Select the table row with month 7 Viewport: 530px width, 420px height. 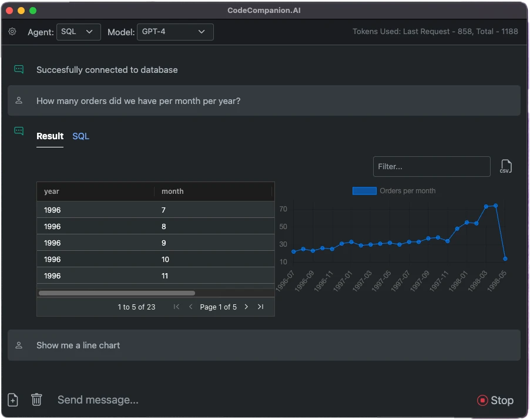(156, 210)
